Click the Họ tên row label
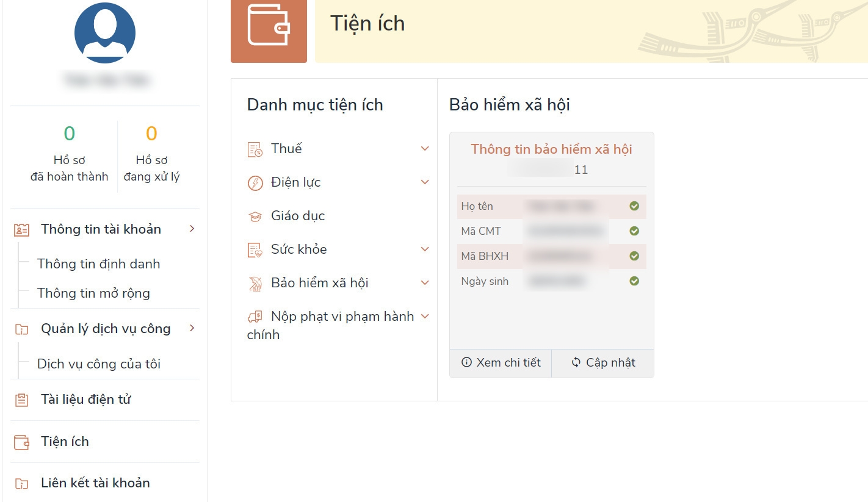868x502 pixels. coord(477,206)
